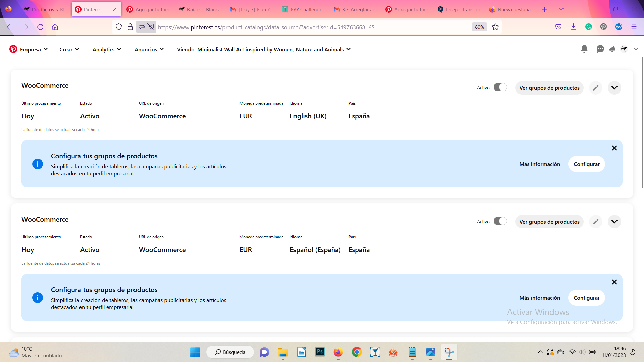This screenshot has width=644, height=362.
Task: Toggle Activo switch for English (UK) source
Action: [x=500, y=87]
